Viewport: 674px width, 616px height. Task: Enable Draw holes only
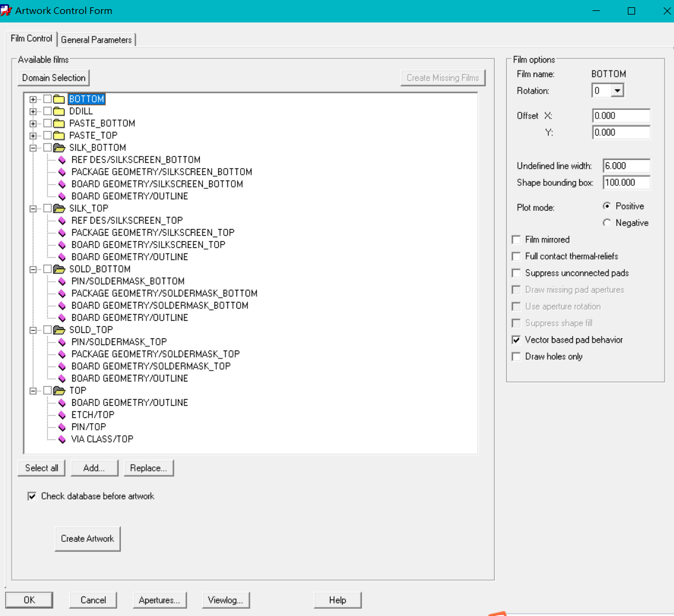pos(516,357)
